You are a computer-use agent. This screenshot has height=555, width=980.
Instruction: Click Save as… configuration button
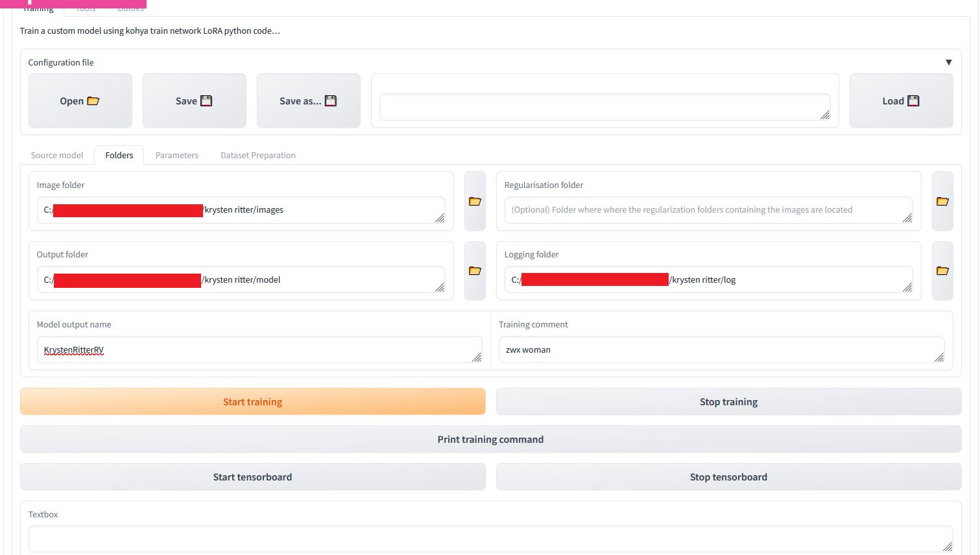click(x=308, y=101)
